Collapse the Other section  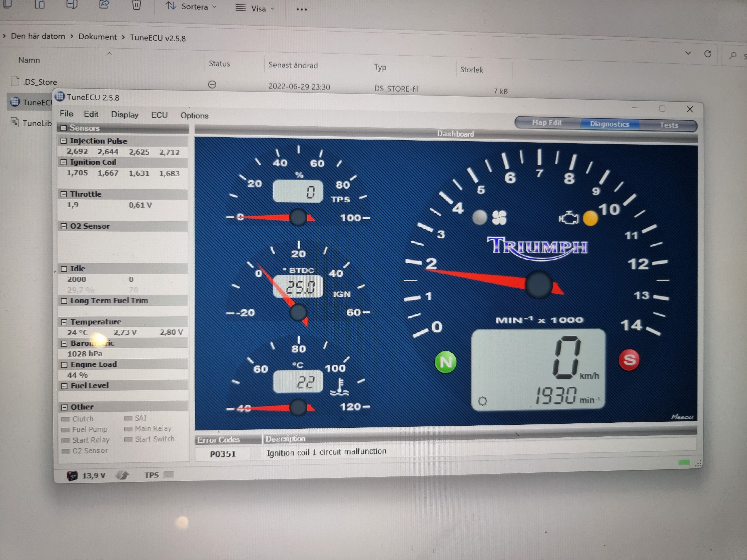[64, 407]
